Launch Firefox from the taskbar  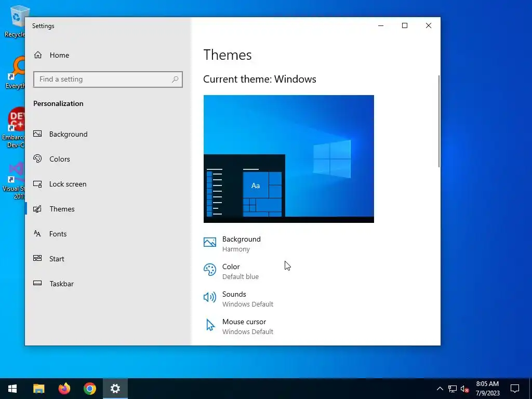click(64, 389)
